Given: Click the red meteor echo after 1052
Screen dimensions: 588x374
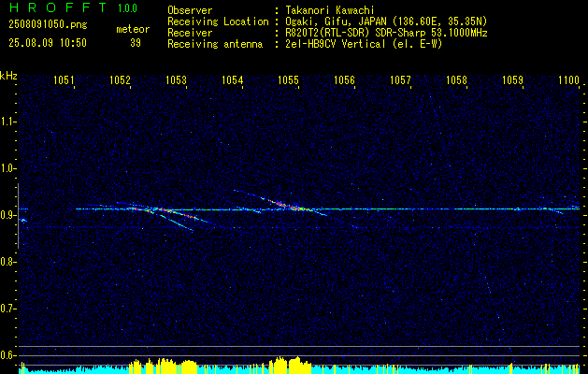Looking at the screenshot, I should pyautogui.click(x=177, y=213).
